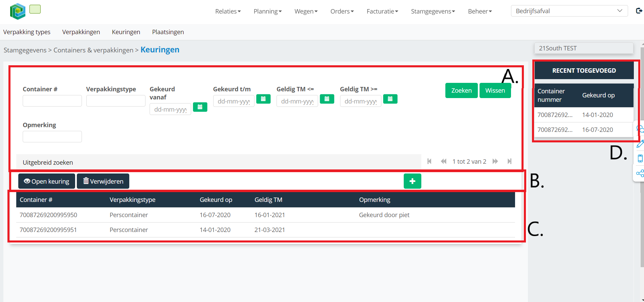The height and width of the screenshot is (302, 644).
Task: Click the 16-01-2021 Geldig TM cell
Action: tap(270, 215)
